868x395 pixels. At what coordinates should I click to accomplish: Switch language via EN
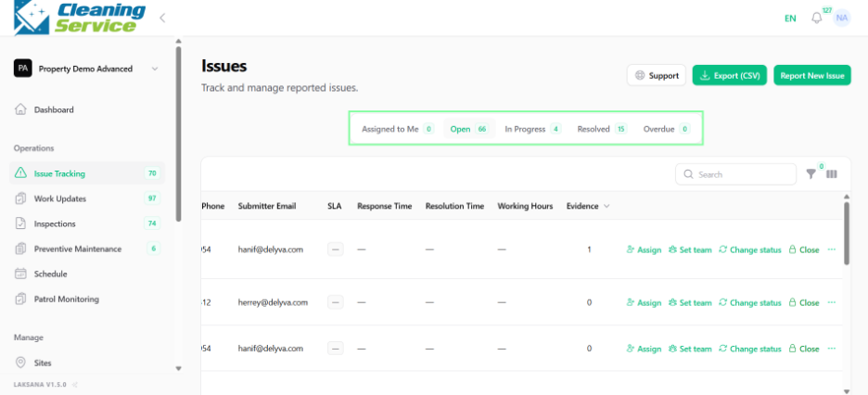(790, 19)
